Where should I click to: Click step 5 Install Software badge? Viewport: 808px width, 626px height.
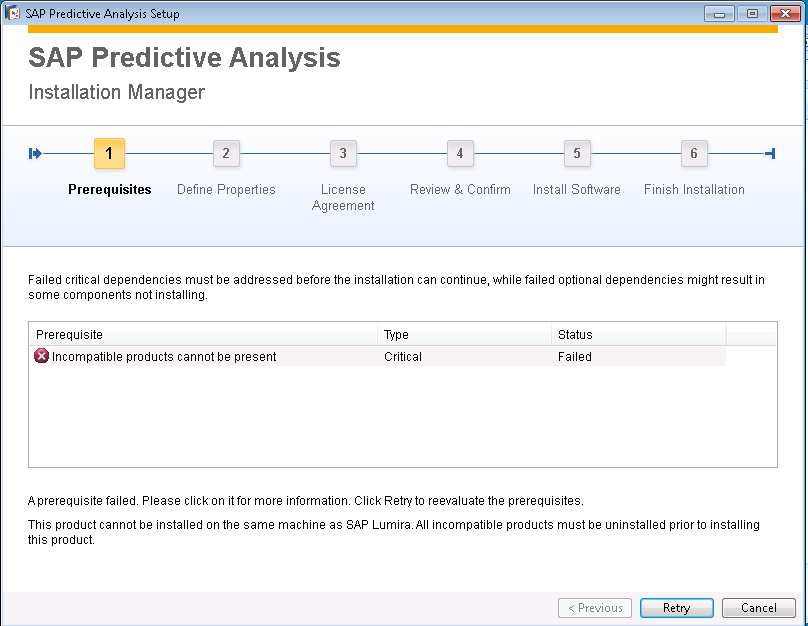point(577,153)
